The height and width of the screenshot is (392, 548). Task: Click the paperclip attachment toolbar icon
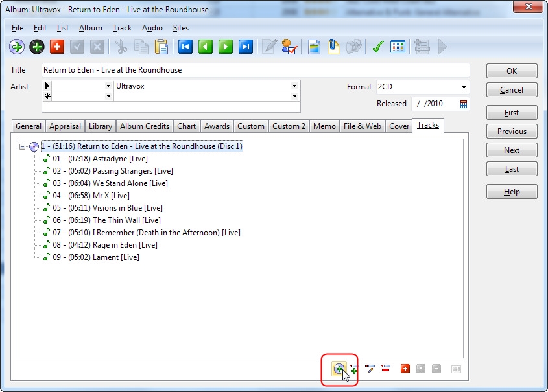334,47
